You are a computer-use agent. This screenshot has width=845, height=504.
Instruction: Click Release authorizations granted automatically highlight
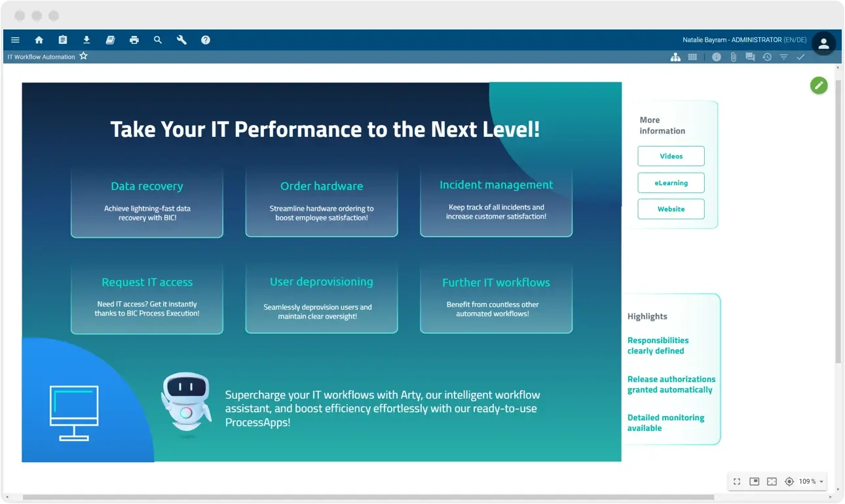(x=671, y=384)
